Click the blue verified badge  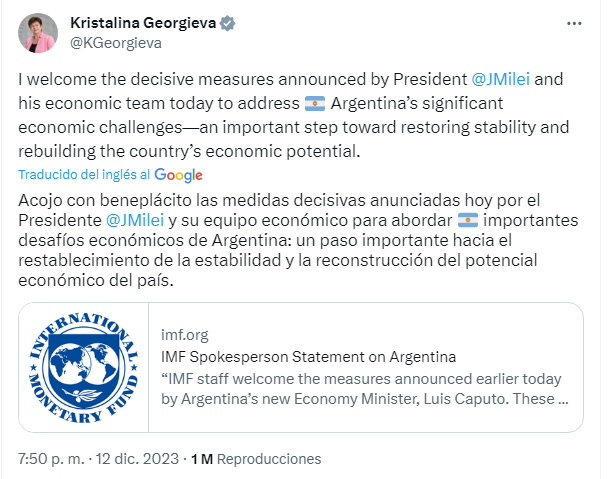226,23
